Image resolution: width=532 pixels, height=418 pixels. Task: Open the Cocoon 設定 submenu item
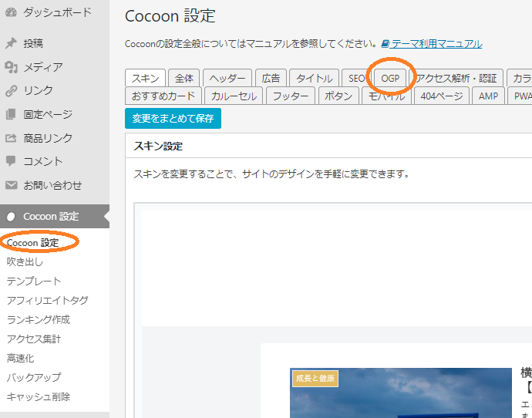(x=32, y=243)
